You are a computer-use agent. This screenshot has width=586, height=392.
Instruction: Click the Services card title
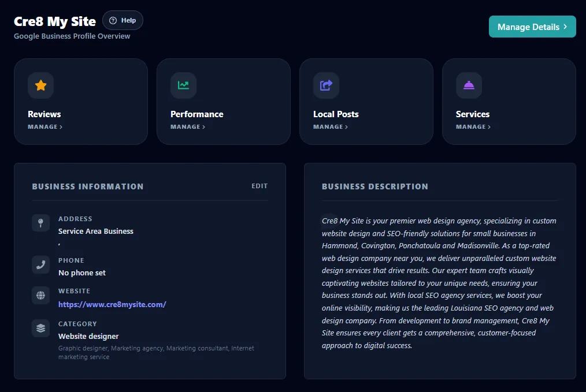pos(472,114)
